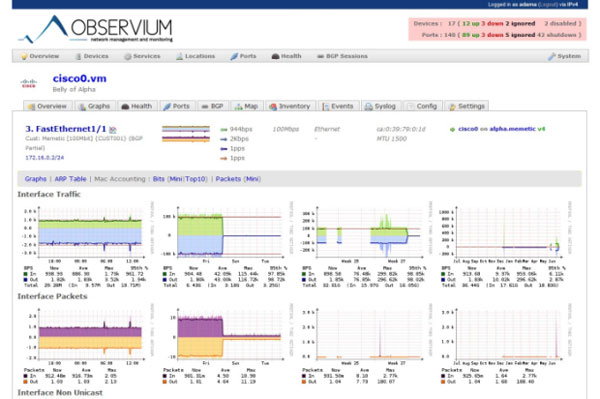Click graph icon beside FastEthernet1/1
Viewport: 600px width, 399px height.
[112, 130]
